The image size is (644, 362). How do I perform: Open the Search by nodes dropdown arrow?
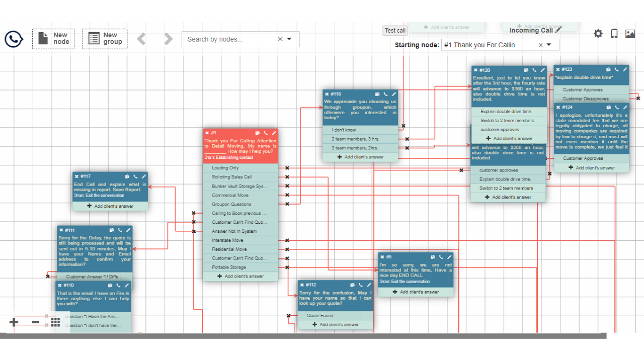pos(289,39)
